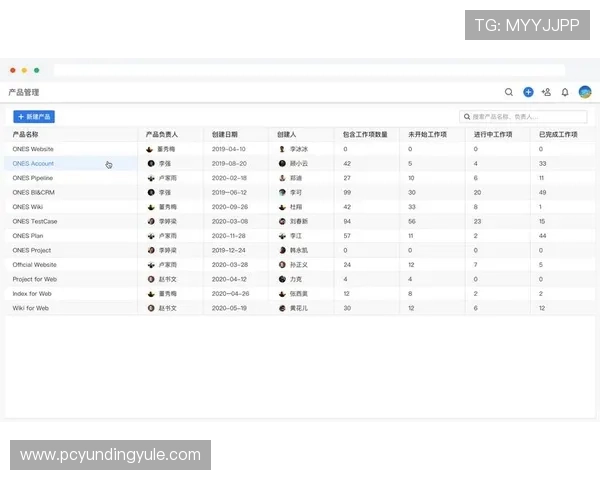Click the 创建人 column header
The width and height of the screenshot is (600, 480).
click(x=287, y=134)
